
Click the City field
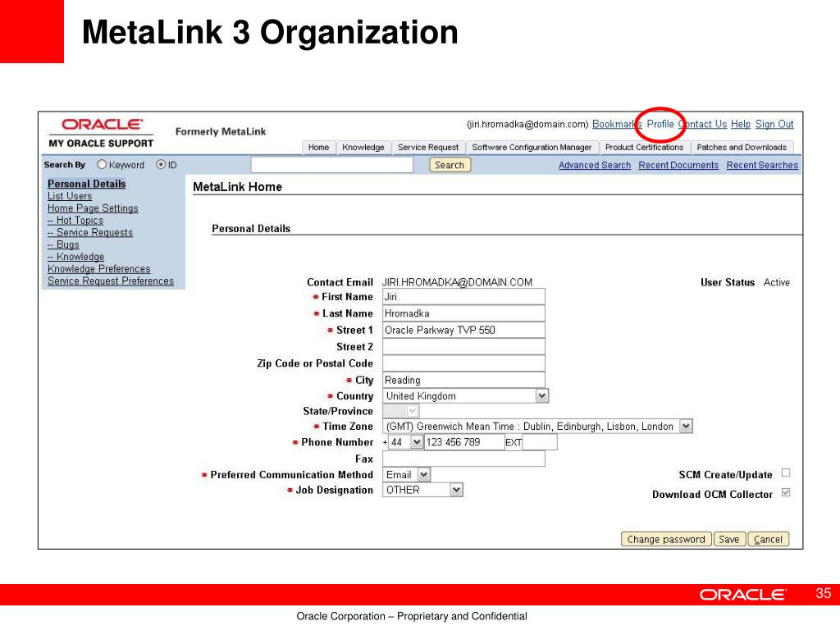pos(463,380)
